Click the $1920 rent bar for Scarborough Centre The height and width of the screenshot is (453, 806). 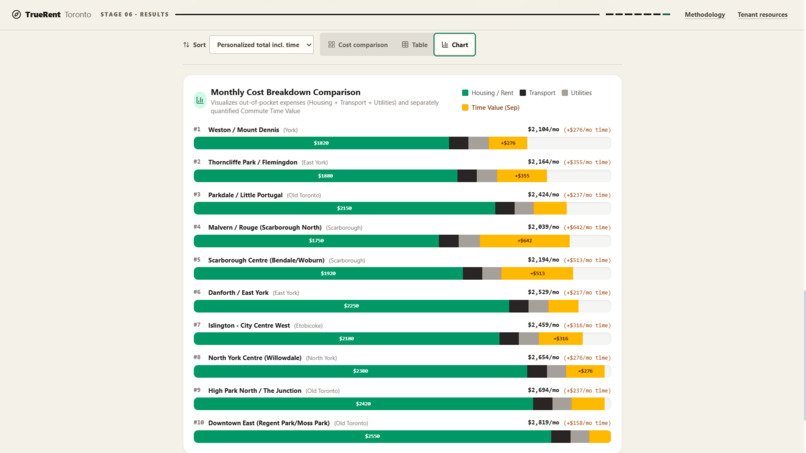(x=328, y=274)
